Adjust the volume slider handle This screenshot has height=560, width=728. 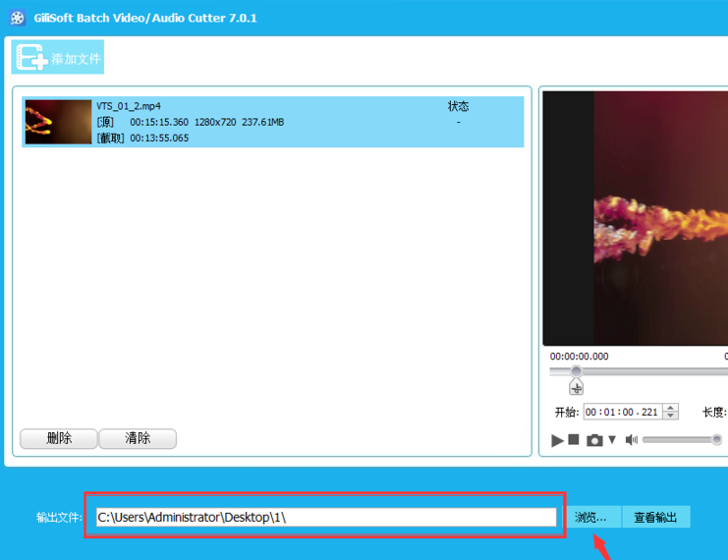coord(717,439)
